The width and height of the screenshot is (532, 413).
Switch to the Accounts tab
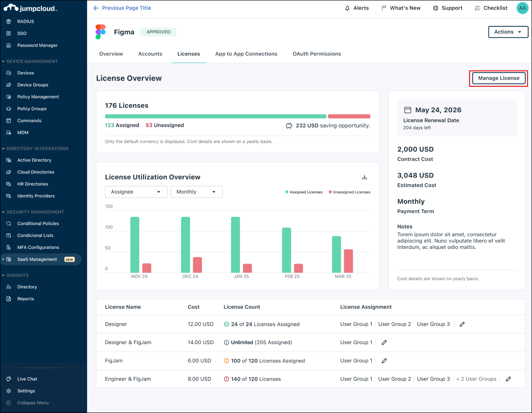click(x=150, y=54)
